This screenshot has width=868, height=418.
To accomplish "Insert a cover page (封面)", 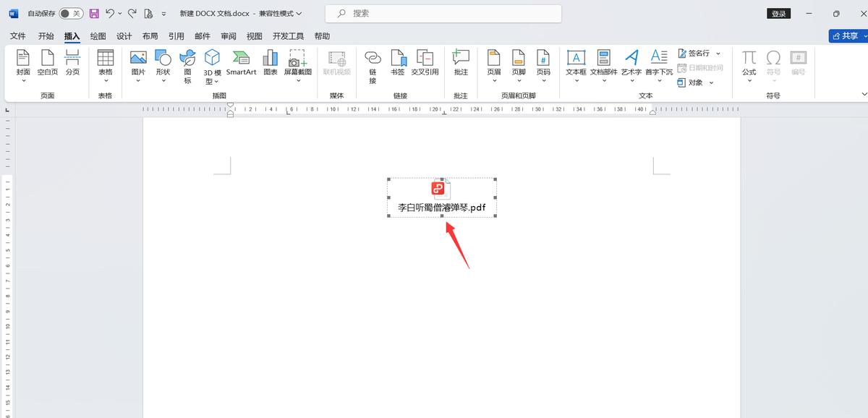I will point(23,65).
